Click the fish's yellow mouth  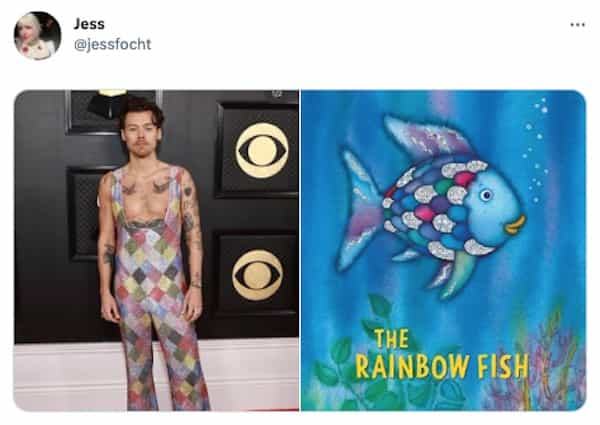coord(515,225)
